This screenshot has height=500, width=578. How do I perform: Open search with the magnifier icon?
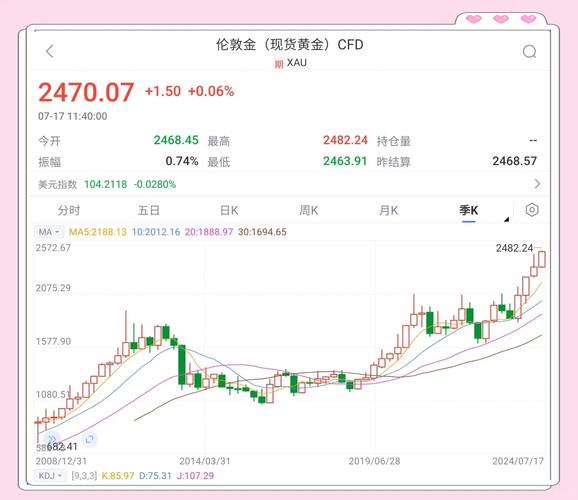point(530,51)
